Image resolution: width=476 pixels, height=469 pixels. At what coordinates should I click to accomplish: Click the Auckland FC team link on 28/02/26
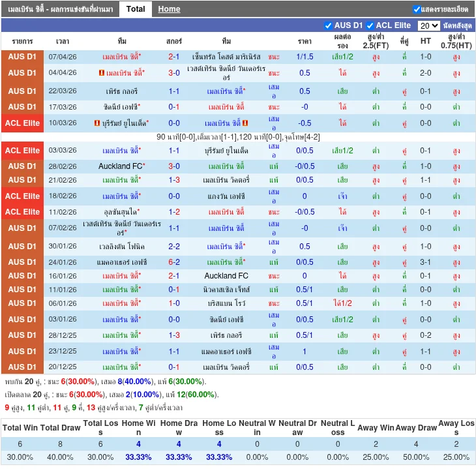click(x=120, y=166)
